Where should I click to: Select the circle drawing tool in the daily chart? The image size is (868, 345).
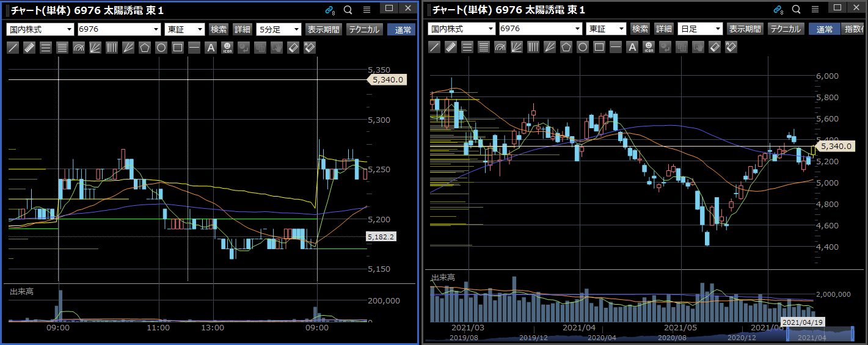(x=583, y=47)
